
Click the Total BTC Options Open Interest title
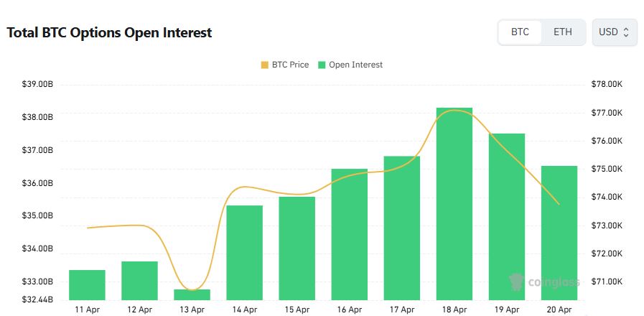coord(109,33)
